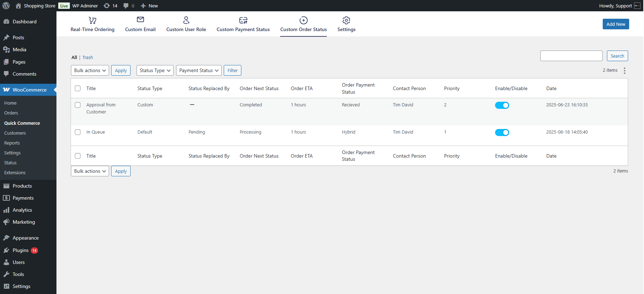
Task: Click the Real-Time Ordering cart icon
Action: (92, 20)
